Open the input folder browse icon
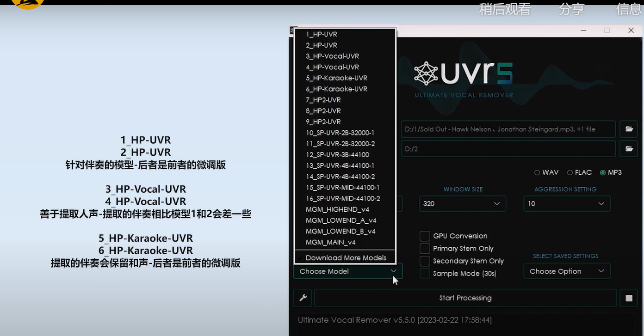644x336 pixels. (x=629, y=129)
